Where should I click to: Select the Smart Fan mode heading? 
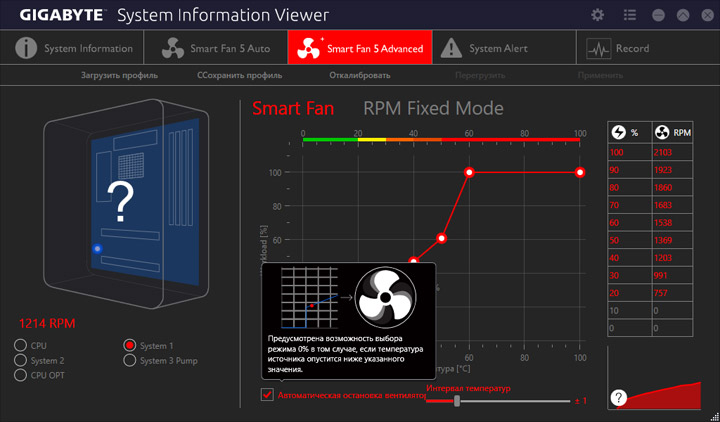[x=293, y=108]
